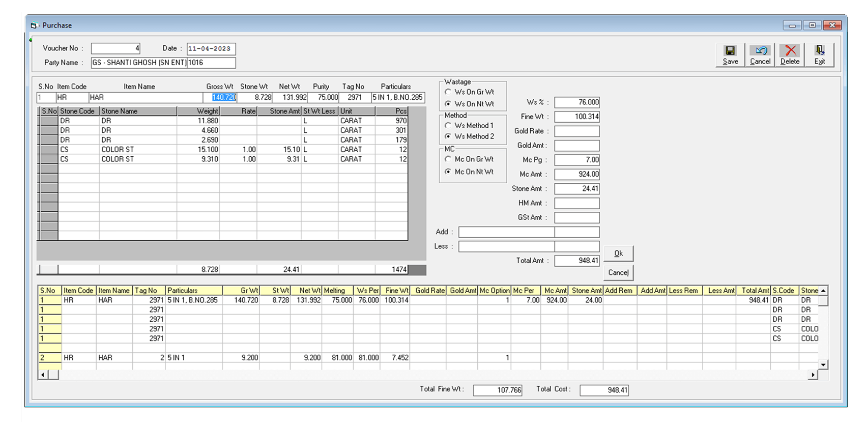Image resolution: width=868 pixels, height=423 pixels.
Task: Click the Item Name field HAR
Action: tap(146, 97)
